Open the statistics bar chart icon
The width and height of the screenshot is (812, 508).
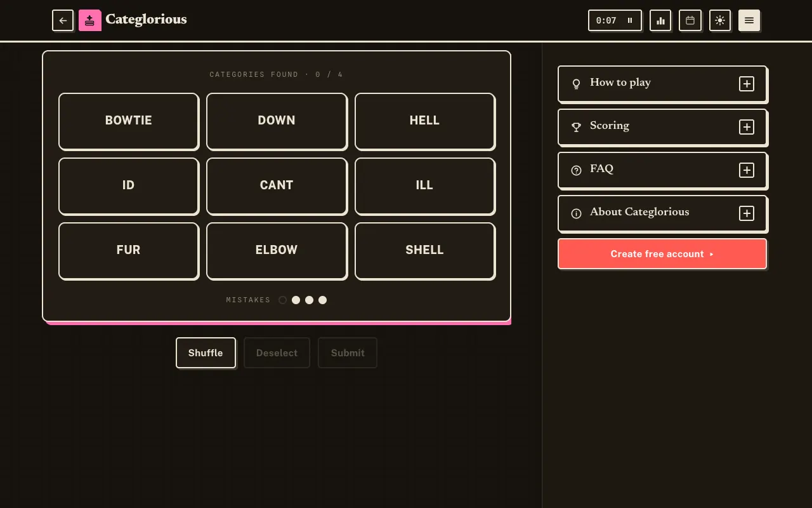660,20
